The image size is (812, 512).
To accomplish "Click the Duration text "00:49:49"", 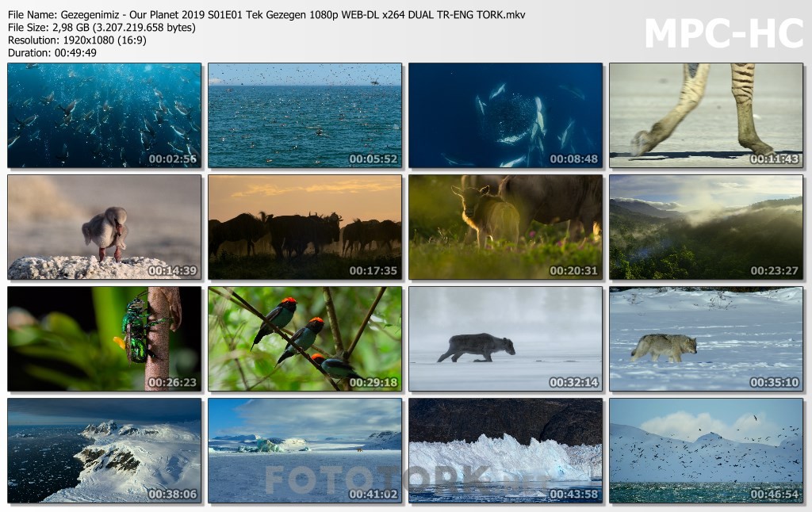I will click(x=75, y=53).
